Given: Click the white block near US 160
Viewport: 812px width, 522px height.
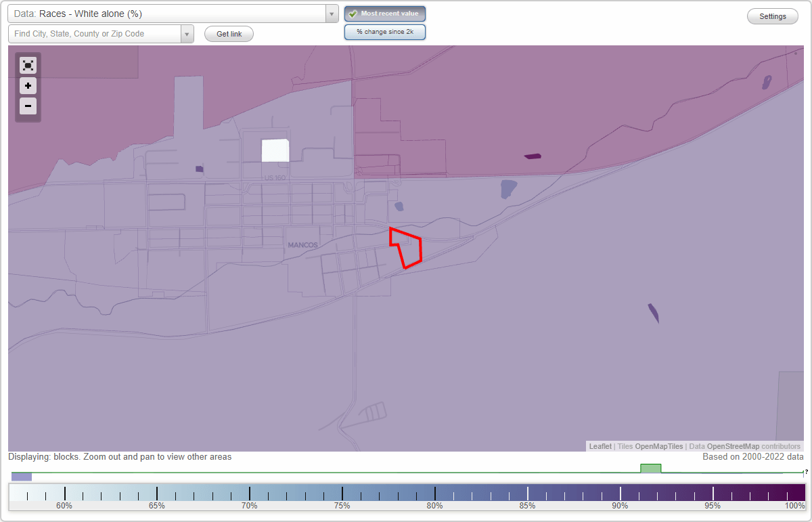Looking at the screenshot, I should tap(275, 150).
